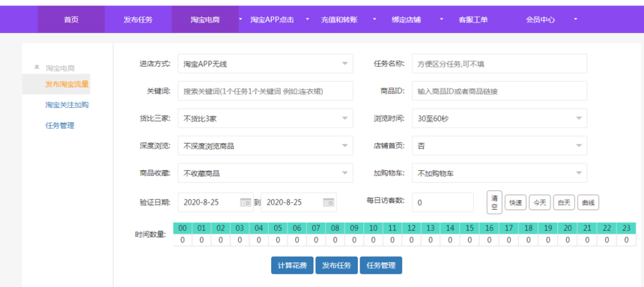Select the value cell under hour 06

coord(297,240)
